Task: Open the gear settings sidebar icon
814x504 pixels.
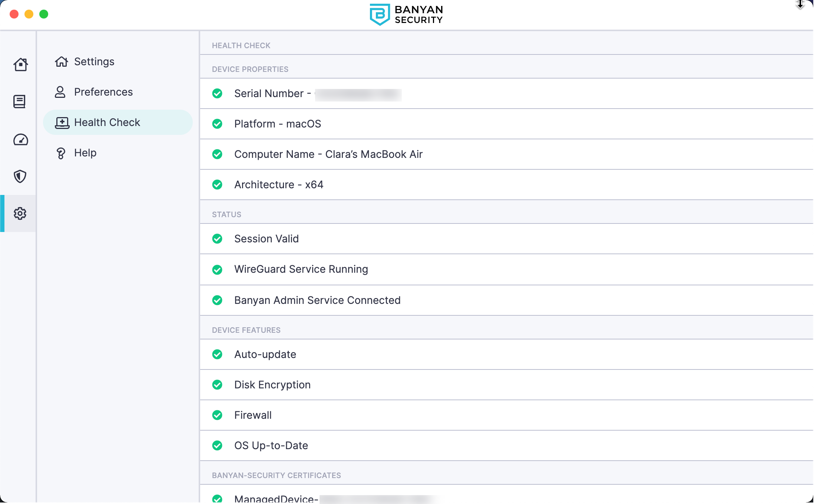Action: (x=20, y=213)
